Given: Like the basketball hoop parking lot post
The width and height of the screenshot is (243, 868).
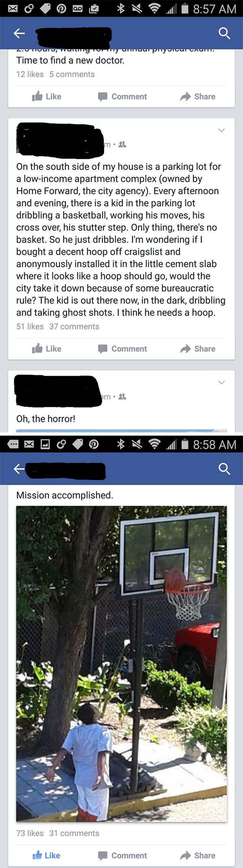Looking at the screenshot, I should (47, 348).
